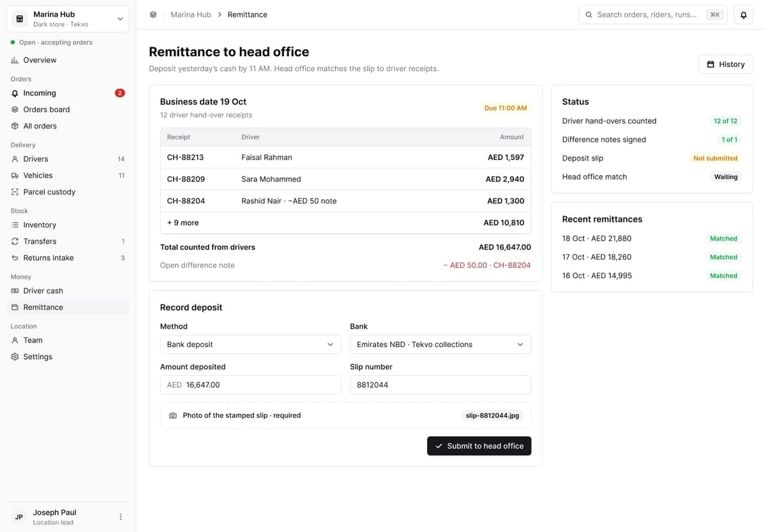766x532 pixels.
Task: Click the Marina Hub store logo icon
Action: 20,19
